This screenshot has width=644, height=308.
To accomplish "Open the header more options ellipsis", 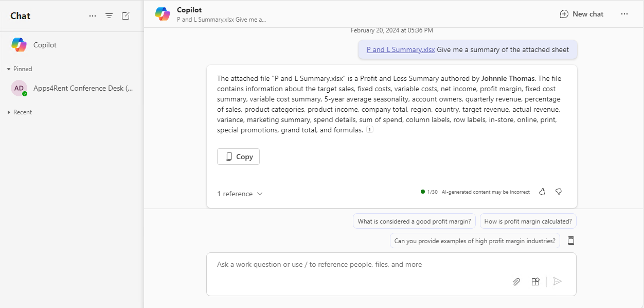I will 624,14.
